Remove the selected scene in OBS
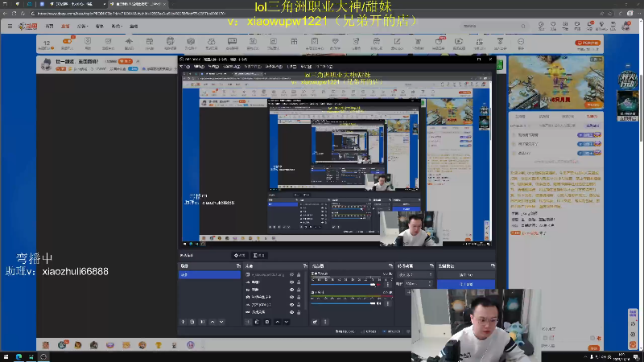 click(x=192, y=322)
